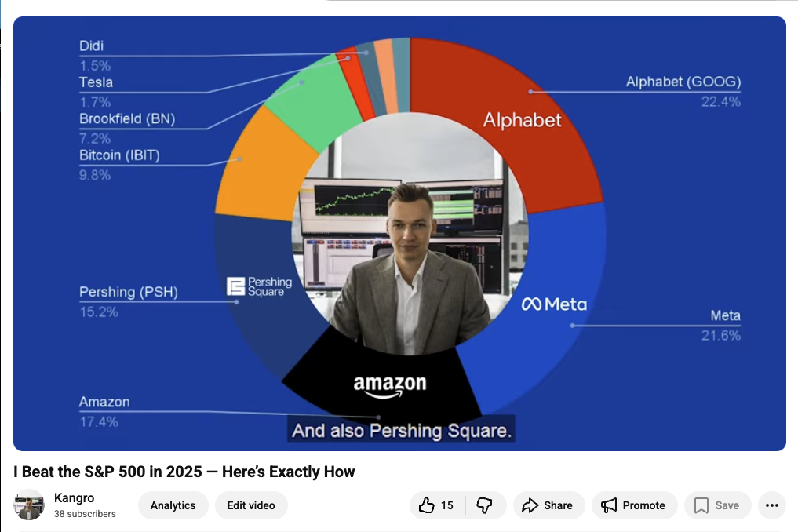The width and height of the screenshot is (798, 532).
Task: Click the red Alphabet chart segment
Action: [x=522, y=119]
